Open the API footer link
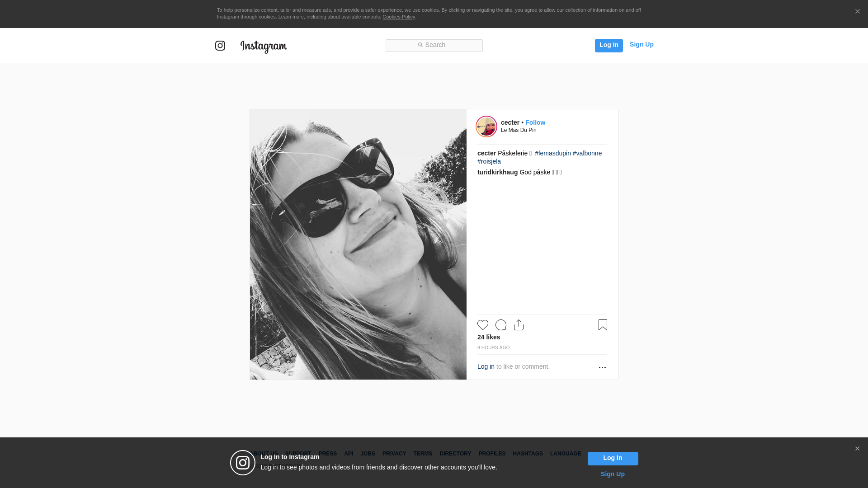Viewport: 868px width, 488px height. tap(349, 454)
